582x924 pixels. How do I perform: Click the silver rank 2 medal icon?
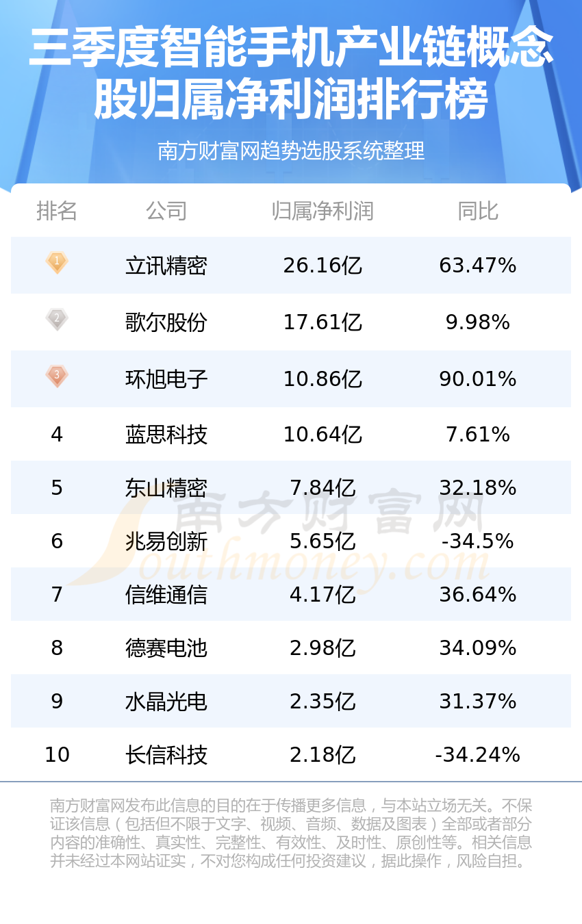pos(57,319)
